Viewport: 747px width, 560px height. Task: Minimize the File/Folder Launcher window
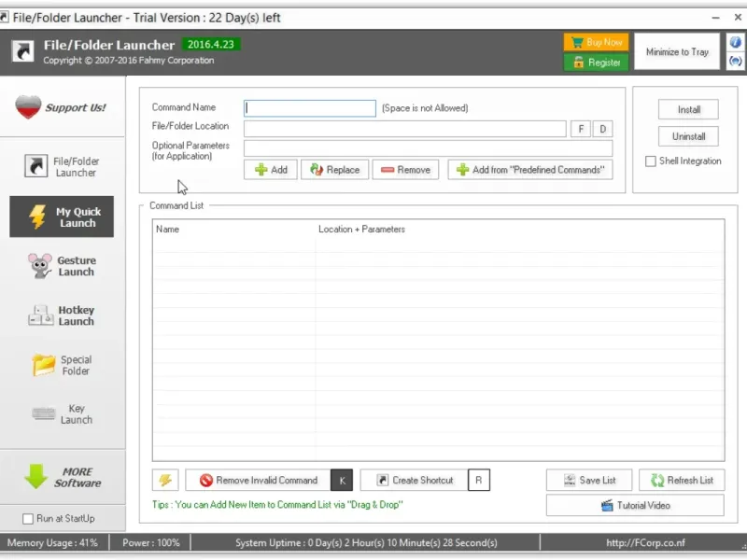coord(715,18)
